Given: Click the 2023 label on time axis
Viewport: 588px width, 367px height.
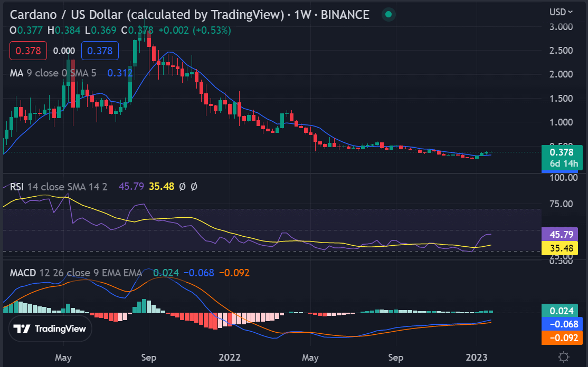Looking at the screenshot, I should (x=477, y=358).
